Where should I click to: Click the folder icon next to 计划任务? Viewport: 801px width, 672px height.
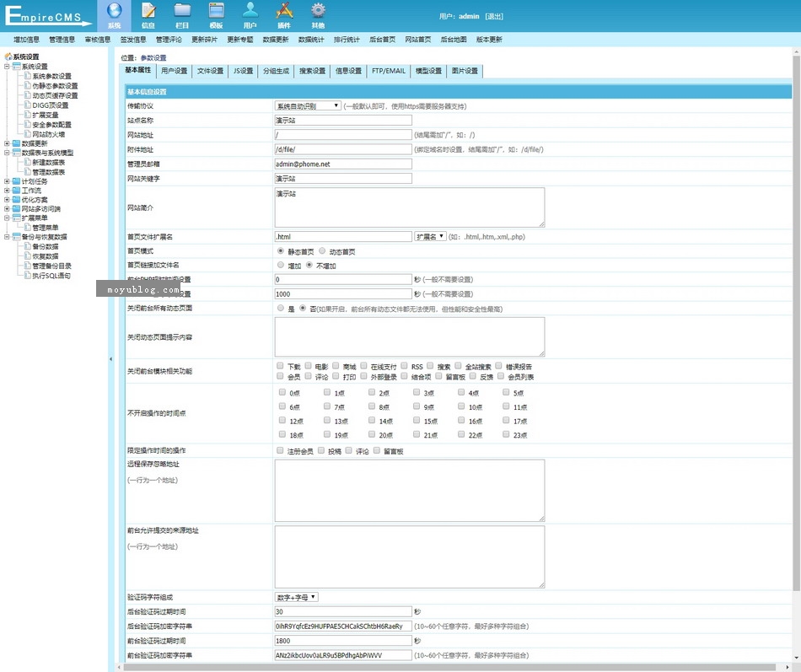(16, 181)
